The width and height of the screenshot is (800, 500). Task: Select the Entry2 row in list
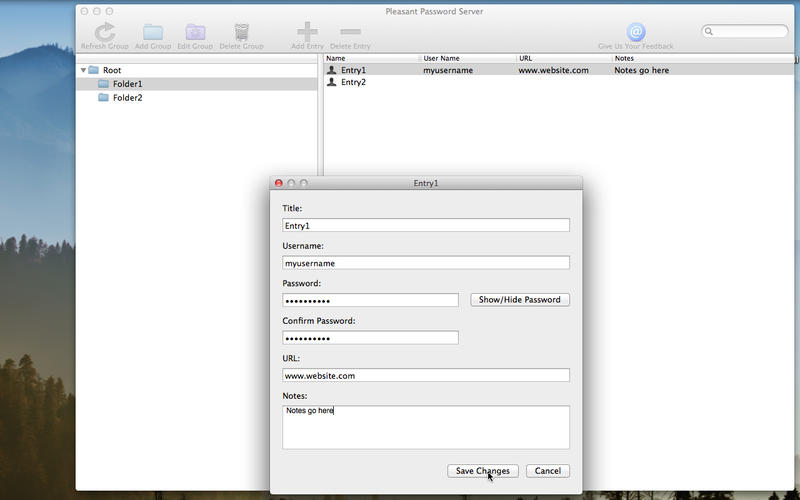point(353,82)
